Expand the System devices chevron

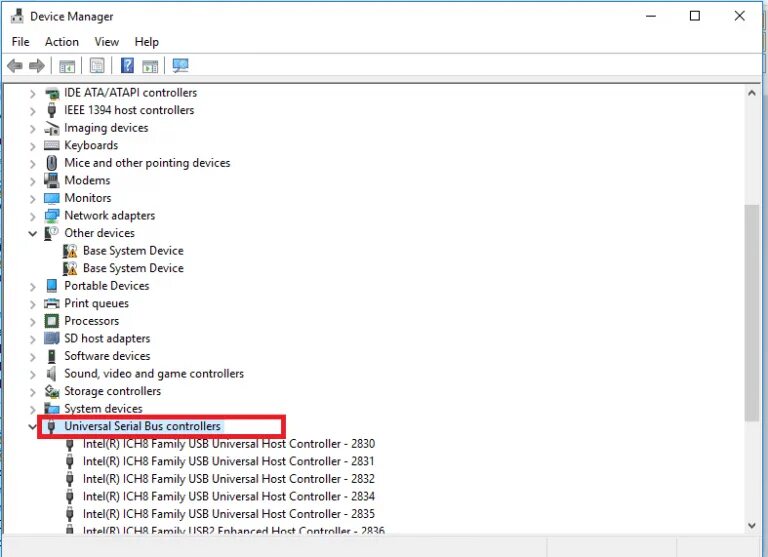click(32, 409)
